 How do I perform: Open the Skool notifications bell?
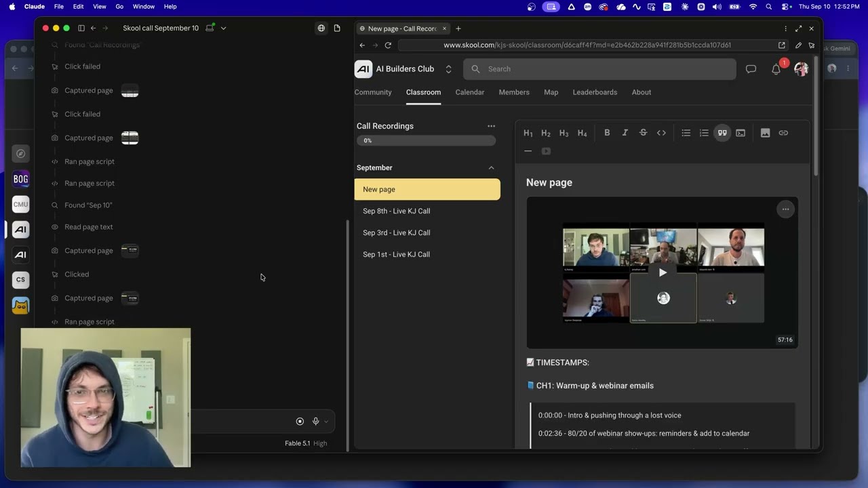point(776,69)
